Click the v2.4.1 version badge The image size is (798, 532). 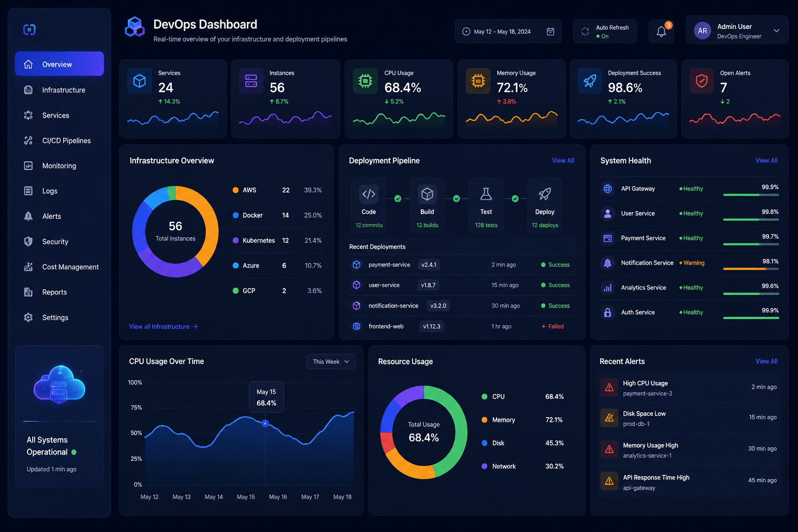click(x=429, y=265)
